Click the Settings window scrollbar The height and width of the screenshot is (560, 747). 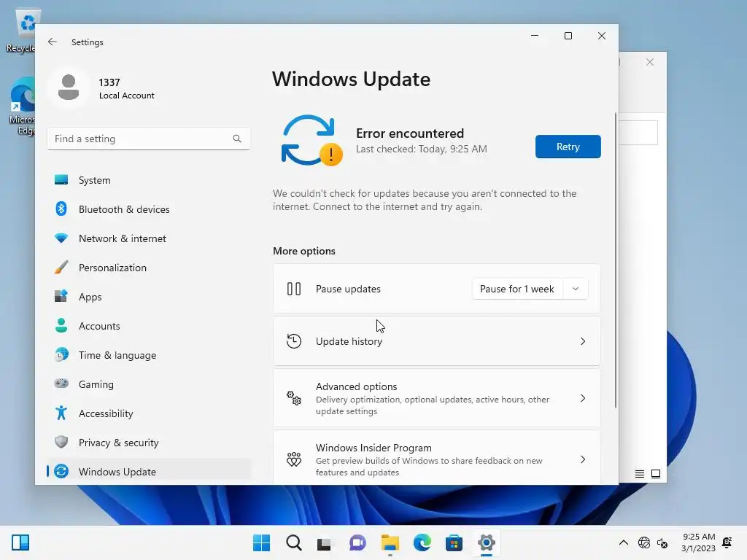(616, 260)
